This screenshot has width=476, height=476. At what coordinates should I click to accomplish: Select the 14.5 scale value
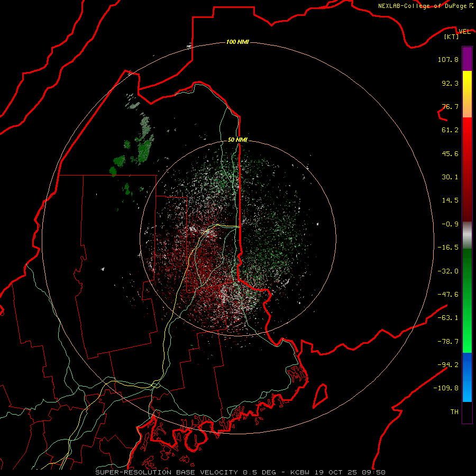pos(450,200)
